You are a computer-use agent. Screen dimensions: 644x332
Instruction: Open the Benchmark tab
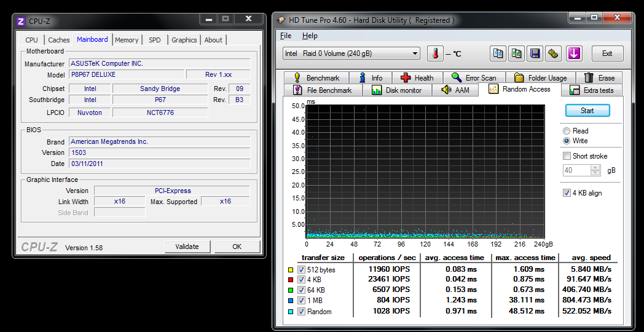click(316, 77)
